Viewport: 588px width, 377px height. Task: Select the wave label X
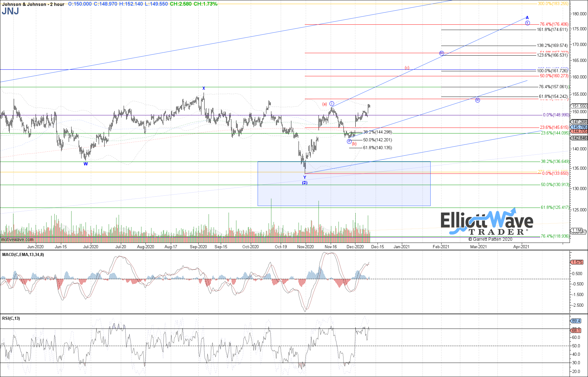click(204, 89)
